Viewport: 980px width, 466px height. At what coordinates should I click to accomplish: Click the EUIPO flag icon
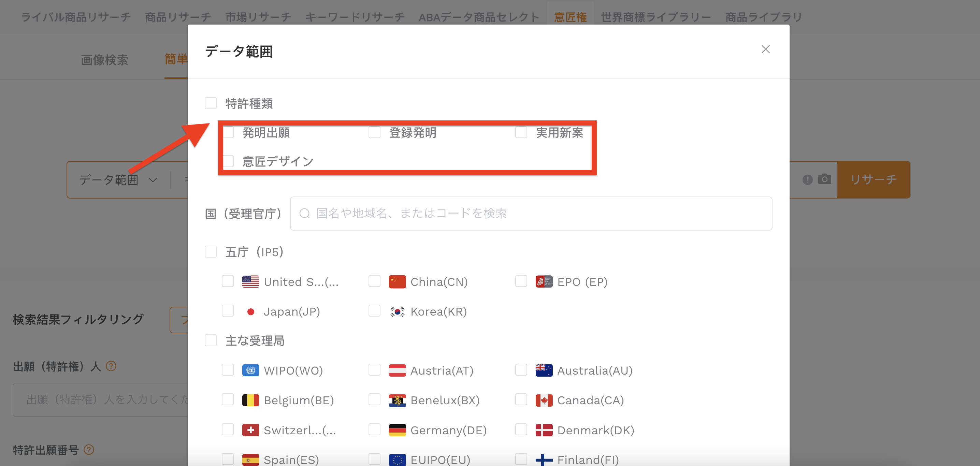coord(397,460)
